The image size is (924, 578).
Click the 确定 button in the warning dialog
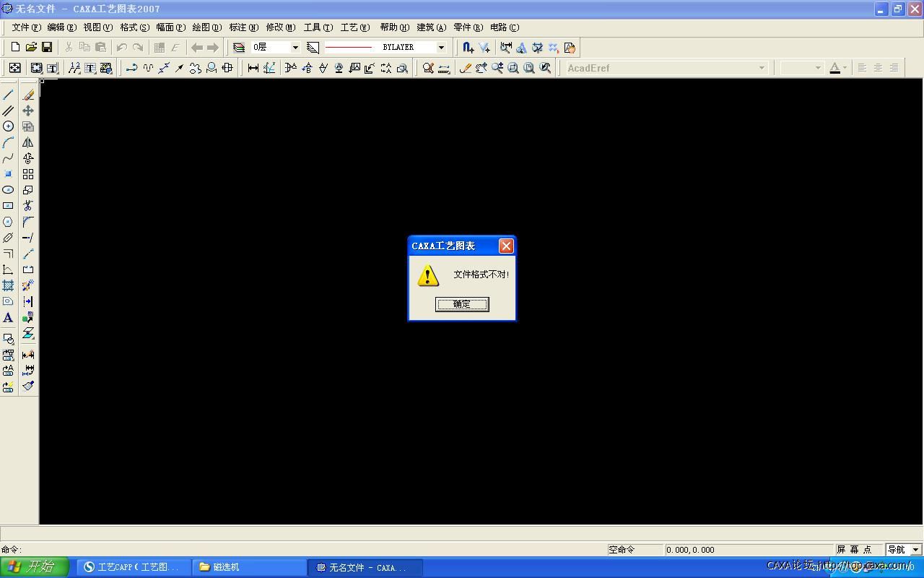[x=462, y=304]
